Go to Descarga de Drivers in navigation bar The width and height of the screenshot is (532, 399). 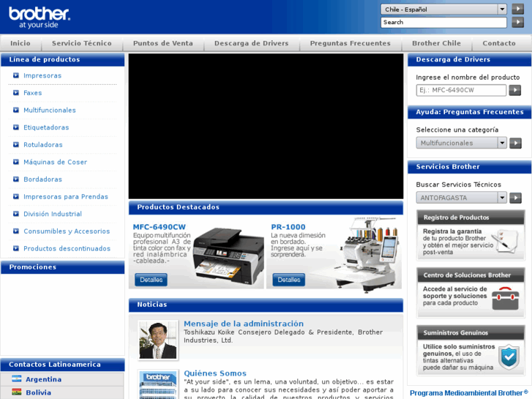[251, 43]
